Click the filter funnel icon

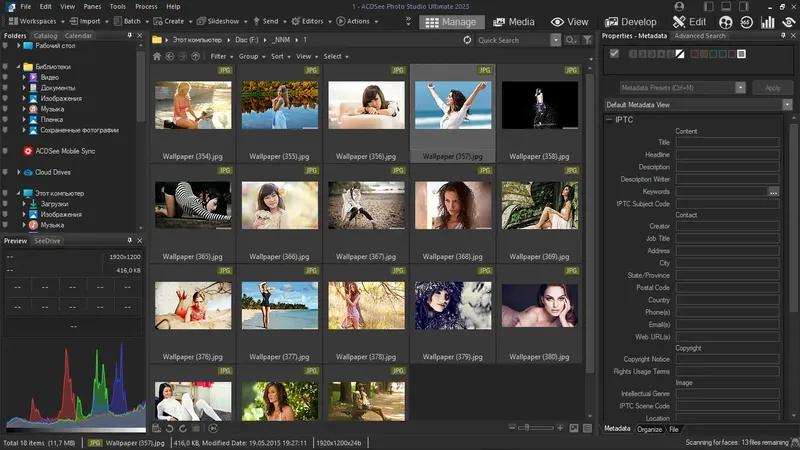coord(587,40)
